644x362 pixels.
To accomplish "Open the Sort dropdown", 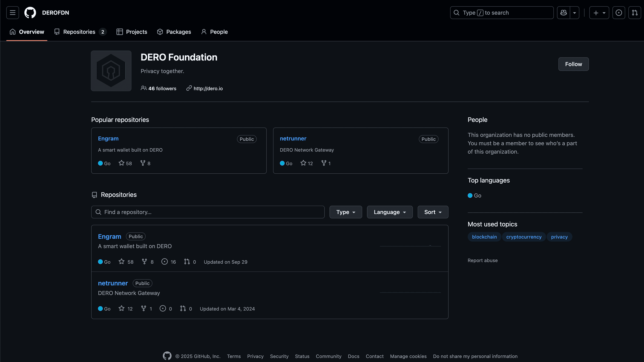I will (x=432, y=212).
